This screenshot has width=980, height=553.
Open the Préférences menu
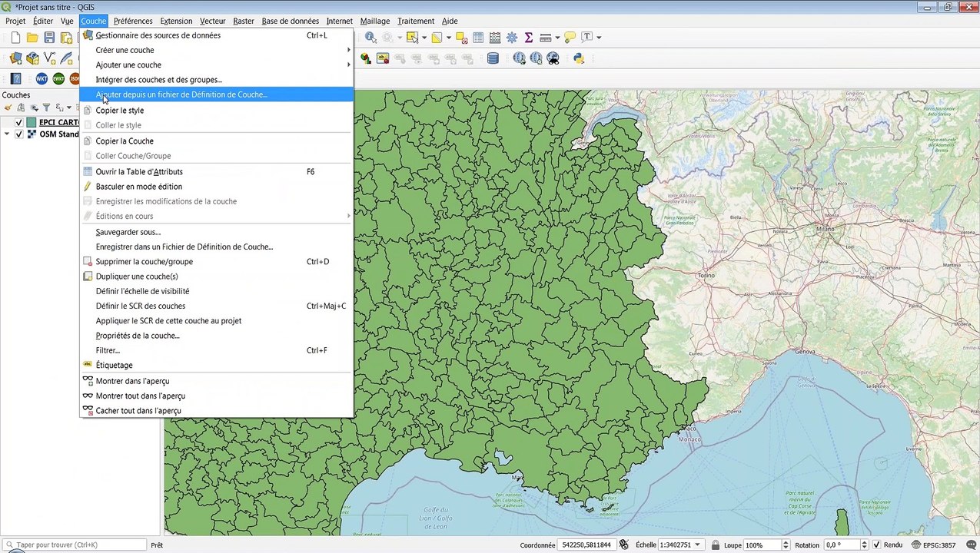[133, 21]
